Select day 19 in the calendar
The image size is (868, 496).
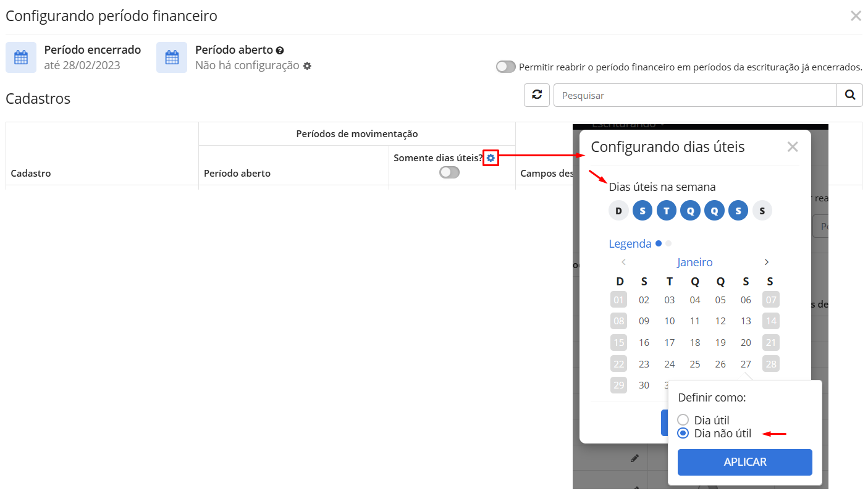tap(720, 342)
